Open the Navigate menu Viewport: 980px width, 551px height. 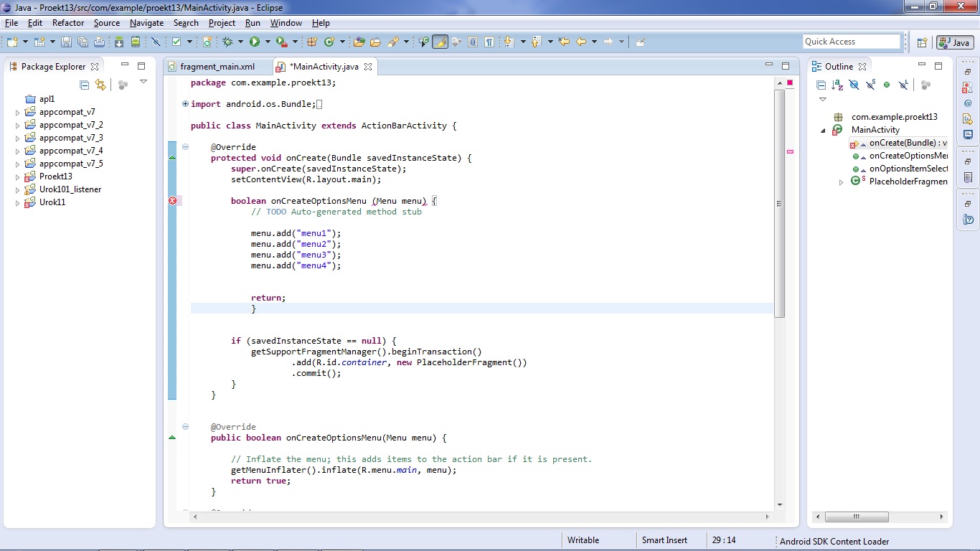click(146, 23)
